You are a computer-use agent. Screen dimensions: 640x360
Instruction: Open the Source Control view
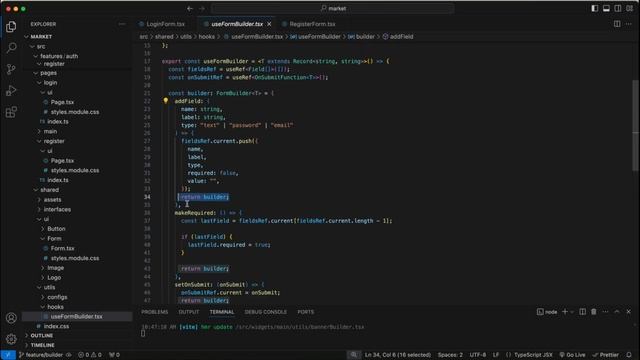tap(11, 69)
